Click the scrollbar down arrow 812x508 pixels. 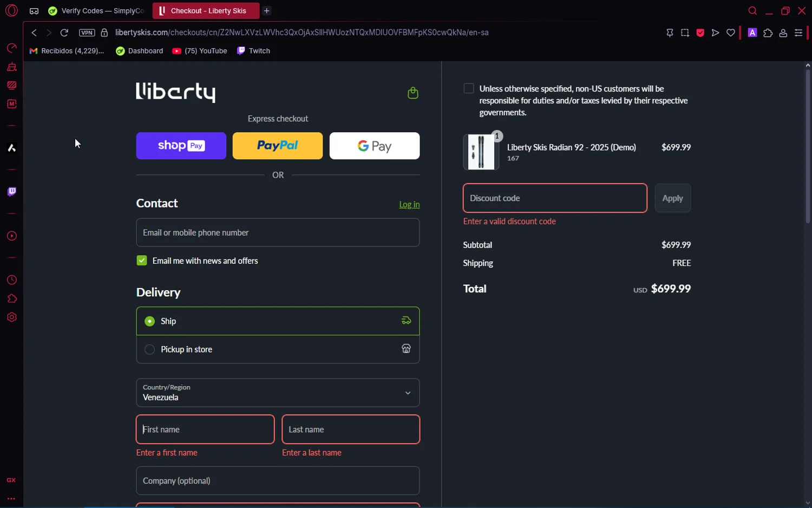click(808, 503)
